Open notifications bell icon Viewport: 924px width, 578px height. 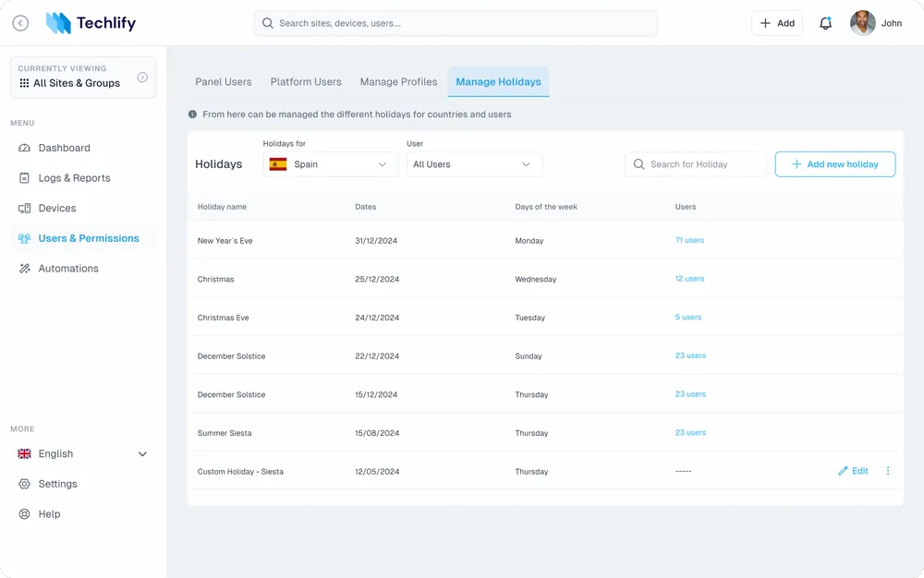[x=825, y=23]
